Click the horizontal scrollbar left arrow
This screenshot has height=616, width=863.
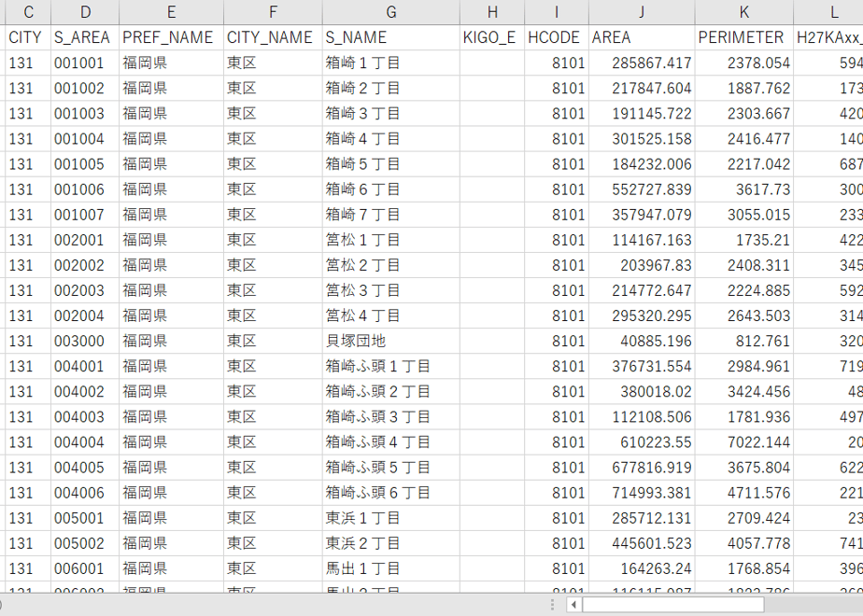pos(573,605)
